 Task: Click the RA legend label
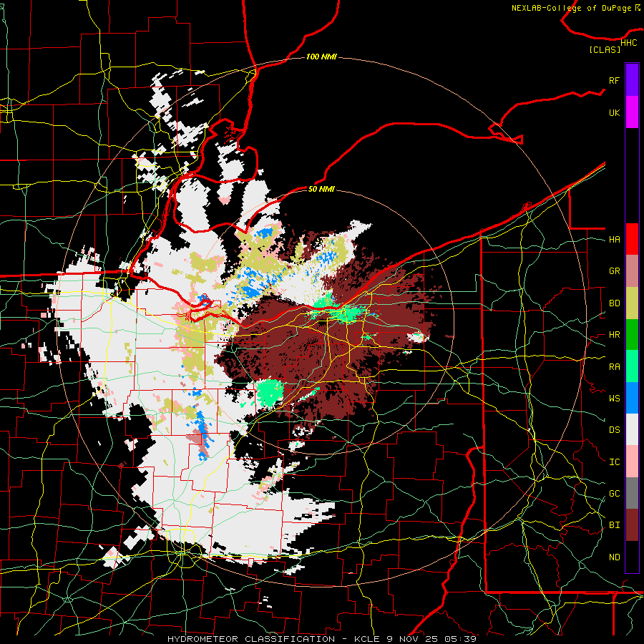pos(614,367)
